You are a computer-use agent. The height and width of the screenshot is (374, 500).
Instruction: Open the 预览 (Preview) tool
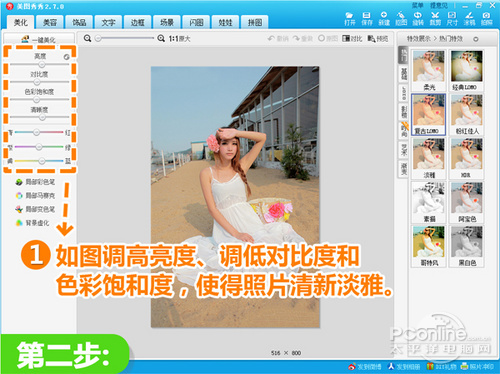[378, 39]
